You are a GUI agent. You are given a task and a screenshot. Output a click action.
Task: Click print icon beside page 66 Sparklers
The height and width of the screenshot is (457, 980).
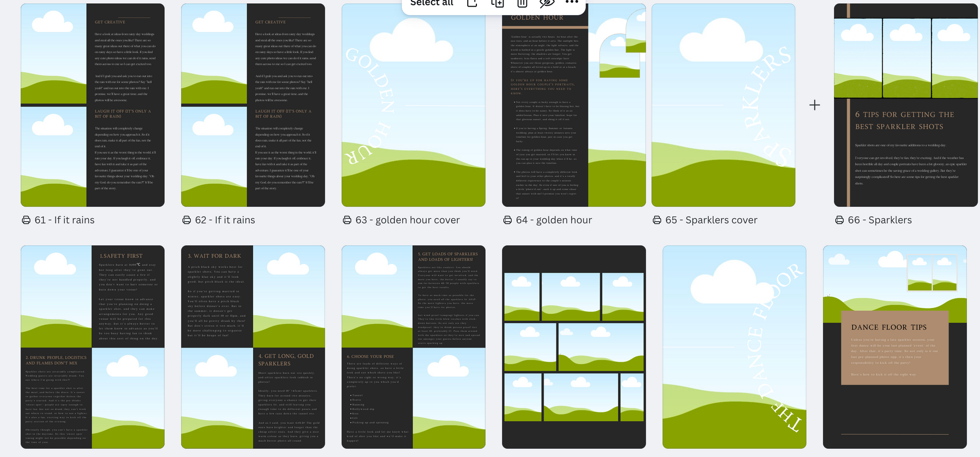(840, 220)
